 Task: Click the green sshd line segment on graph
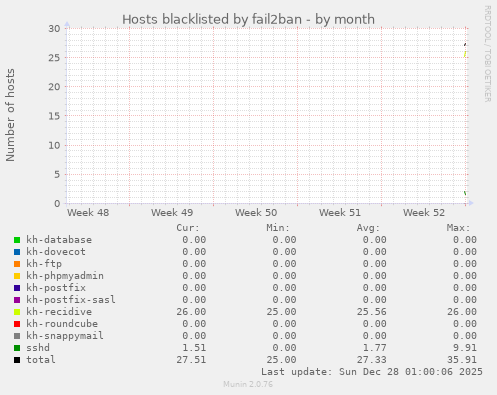(x=465, y=193)
